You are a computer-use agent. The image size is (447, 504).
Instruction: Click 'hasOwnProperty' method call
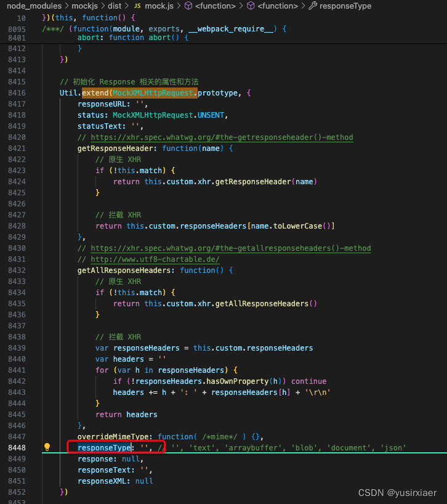[237, 381]
